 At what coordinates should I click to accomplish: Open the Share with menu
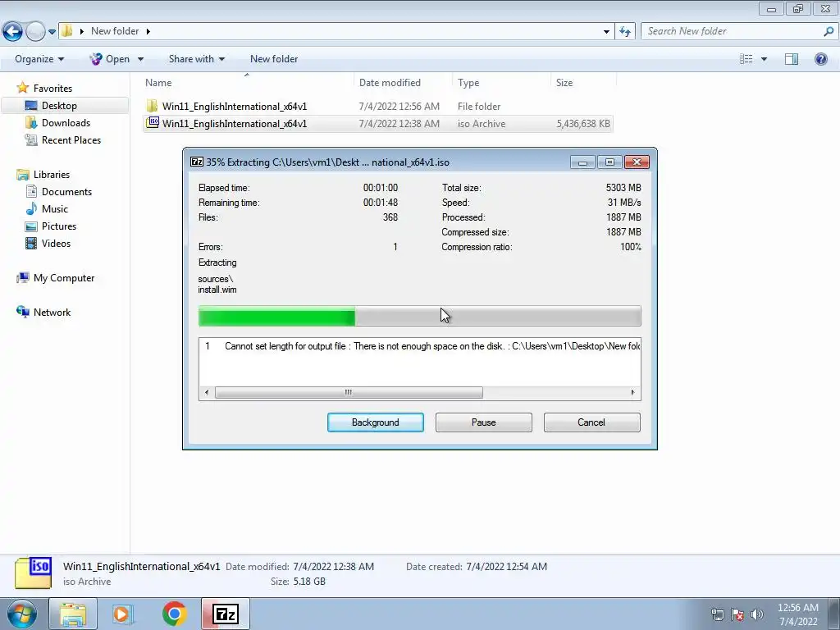point(197,59)
